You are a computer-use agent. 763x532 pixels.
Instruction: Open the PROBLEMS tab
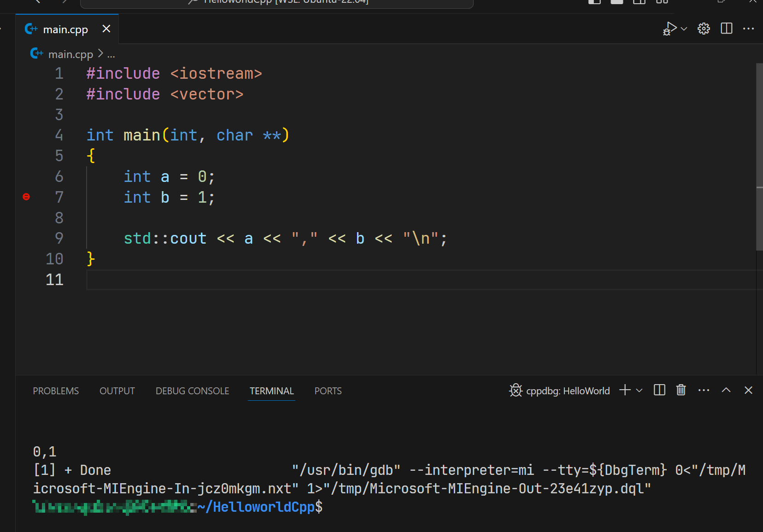[56, 391]
